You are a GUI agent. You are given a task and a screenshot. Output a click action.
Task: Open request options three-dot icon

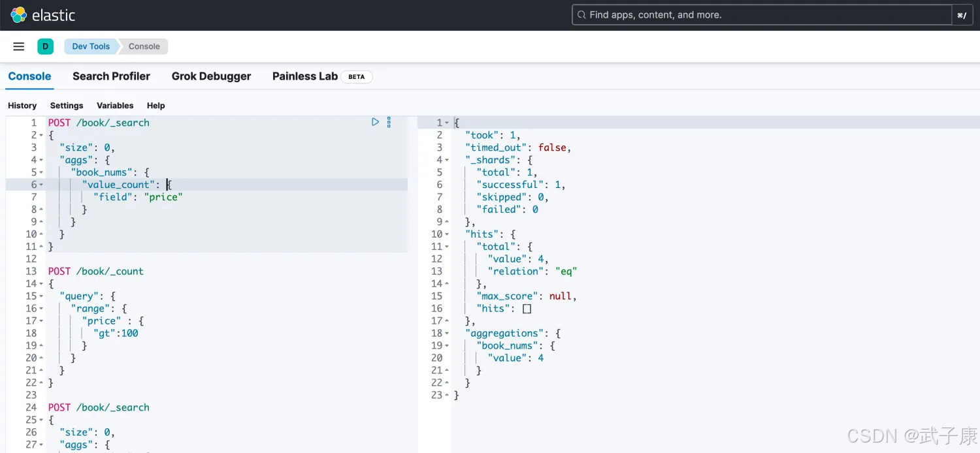click(x=389, y=122)
